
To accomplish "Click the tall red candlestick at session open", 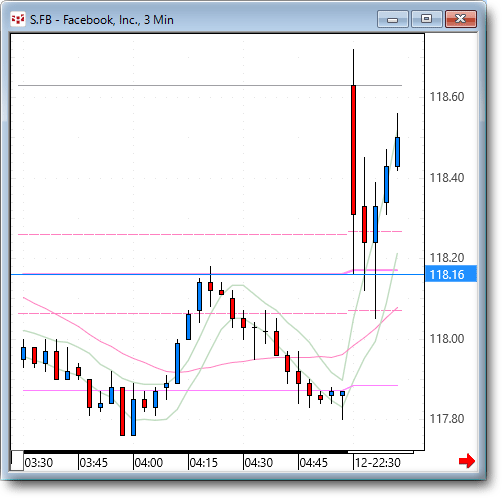I will tap(353, 150).
